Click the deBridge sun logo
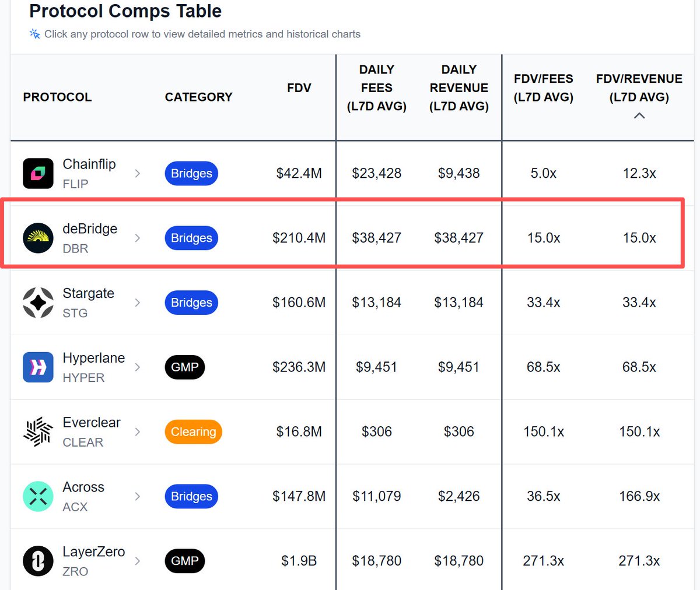Image resolution: width=700 pixels, height=590 pixels. 38,238
